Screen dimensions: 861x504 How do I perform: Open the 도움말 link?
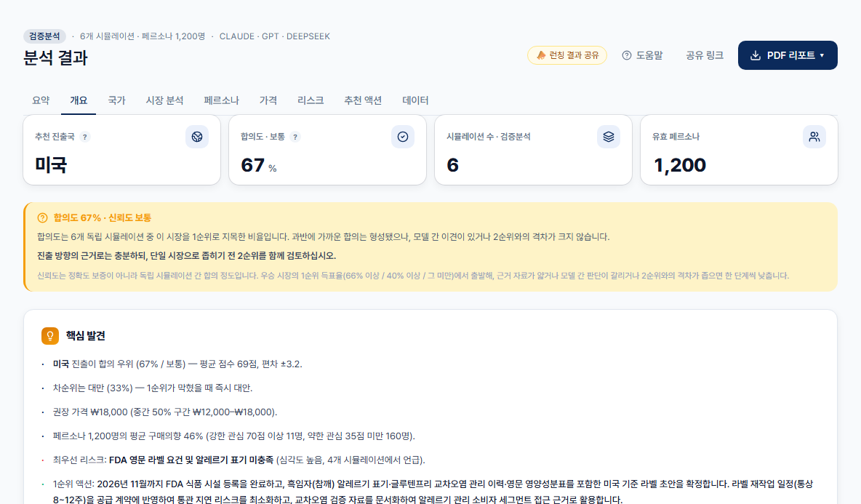point(642,55)
